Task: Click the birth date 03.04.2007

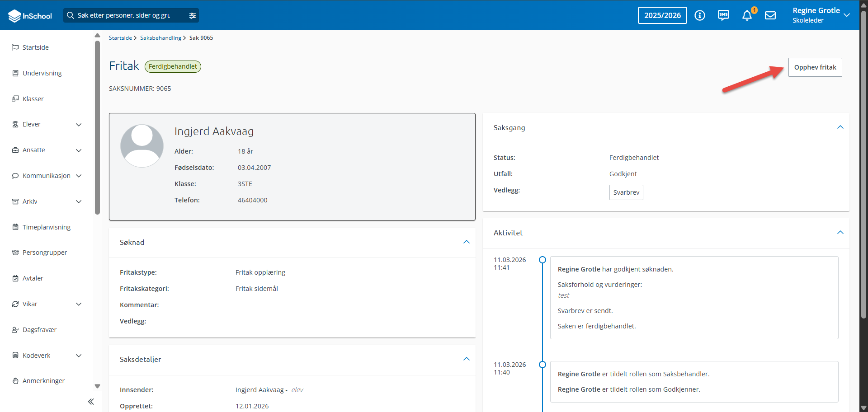Action: (254, 168)
